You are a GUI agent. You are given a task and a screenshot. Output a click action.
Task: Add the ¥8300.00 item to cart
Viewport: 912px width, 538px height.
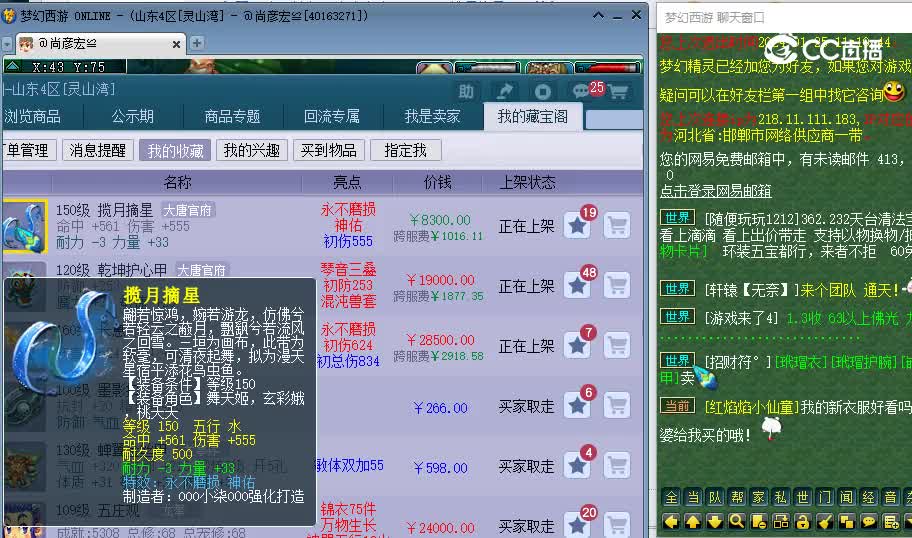(x=617, y=226)
